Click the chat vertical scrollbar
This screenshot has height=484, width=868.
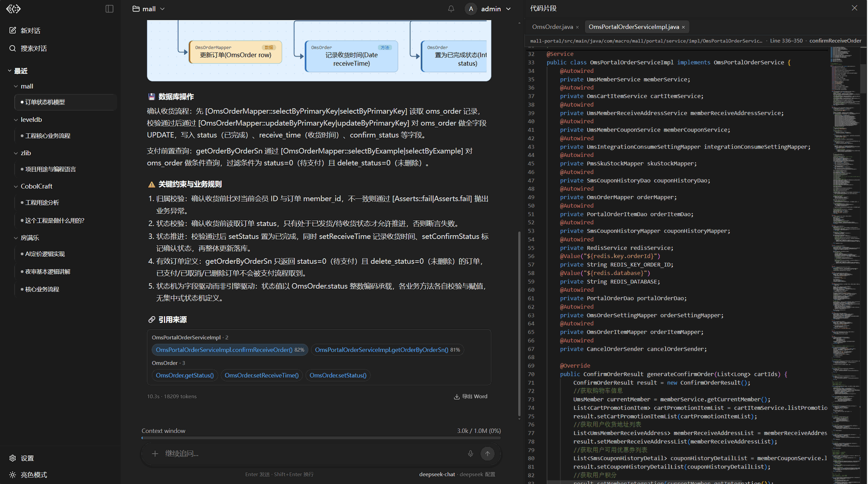[519, 323]
